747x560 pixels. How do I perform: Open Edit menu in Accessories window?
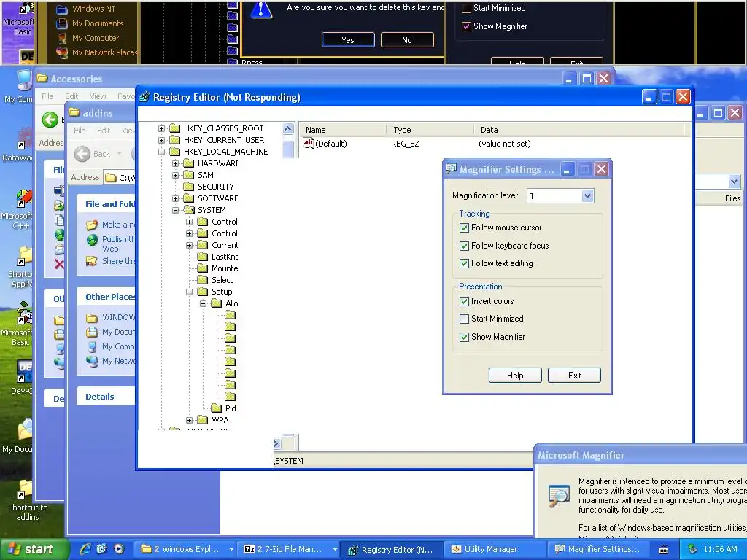point(71,96)
